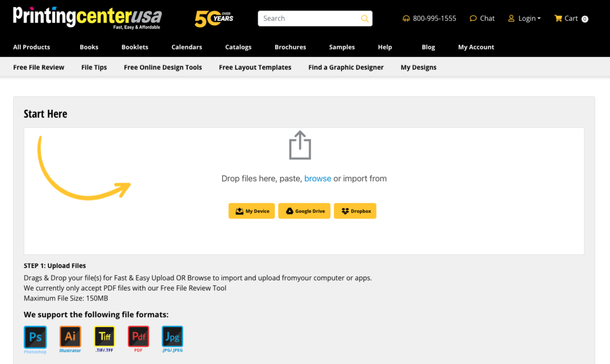The width and height of the screenshot is (610, 364).
Task: Upload from My Device button
Action: (x=252, y=211)
